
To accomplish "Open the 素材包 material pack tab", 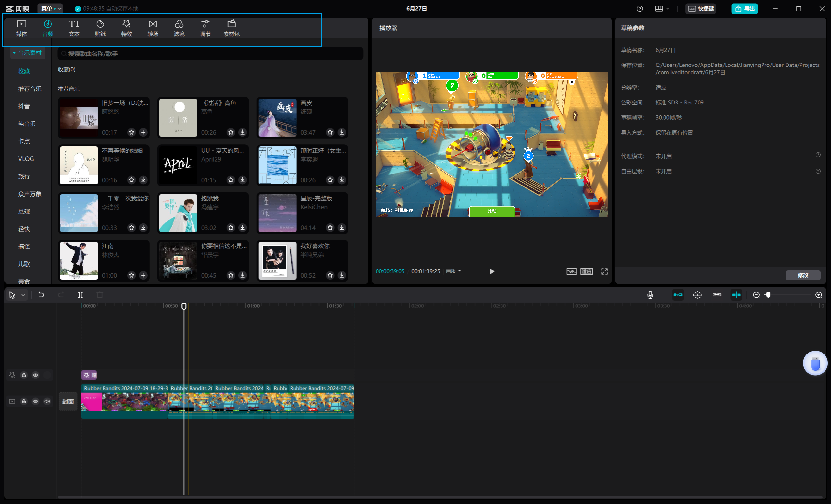I will [231, 28].
